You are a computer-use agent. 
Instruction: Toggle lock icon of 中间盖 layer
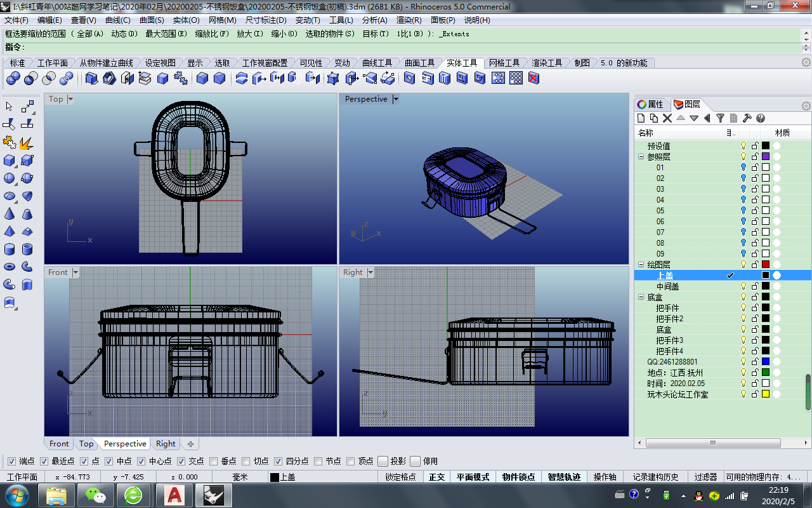(755, 286)
